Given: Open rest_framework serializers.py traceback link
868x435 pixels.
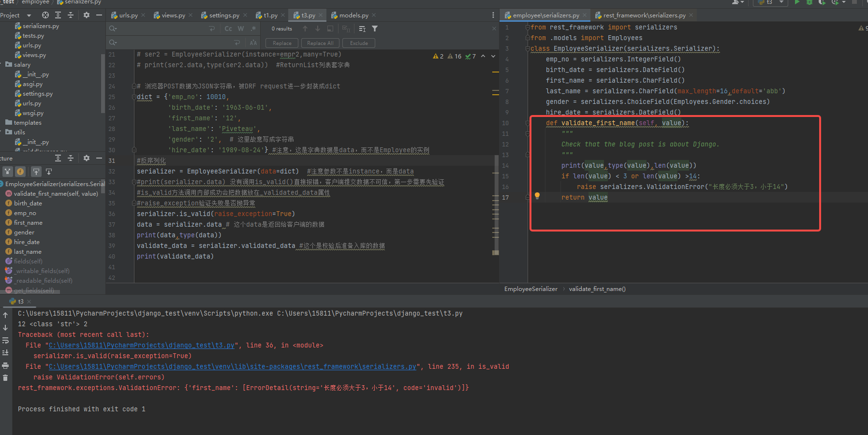Looking at the screenshot, I should (x=232, y=366).
